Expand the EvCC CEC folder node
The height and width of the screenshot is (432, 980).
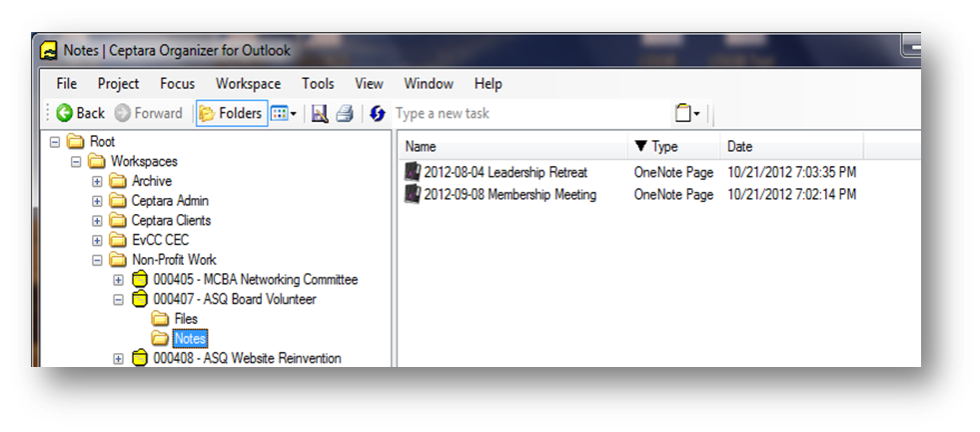coord(98,240)
